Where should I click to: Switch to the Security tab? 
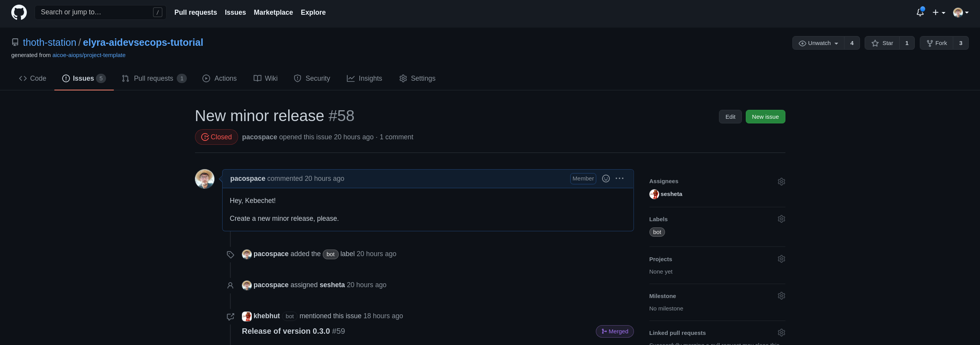[312, 78]
